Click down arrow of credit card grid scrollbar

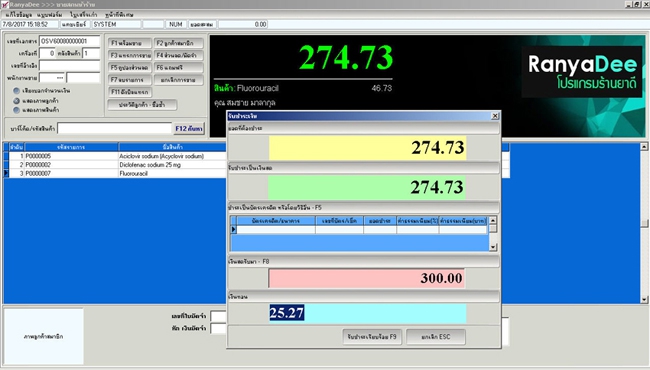(492, 247)
